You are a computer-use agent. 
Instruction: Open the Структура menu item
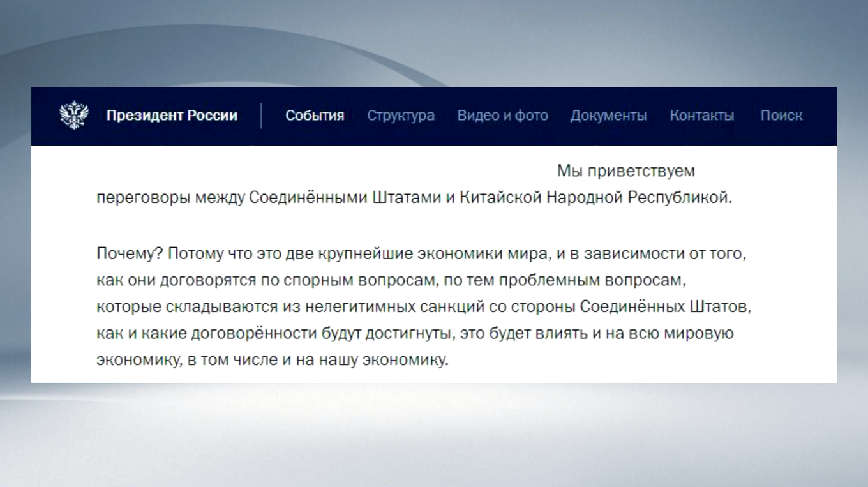401,116
